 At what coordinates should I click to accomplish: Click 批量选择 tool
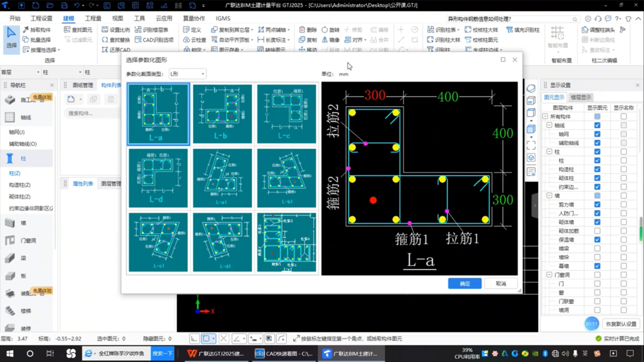point(37,40)
